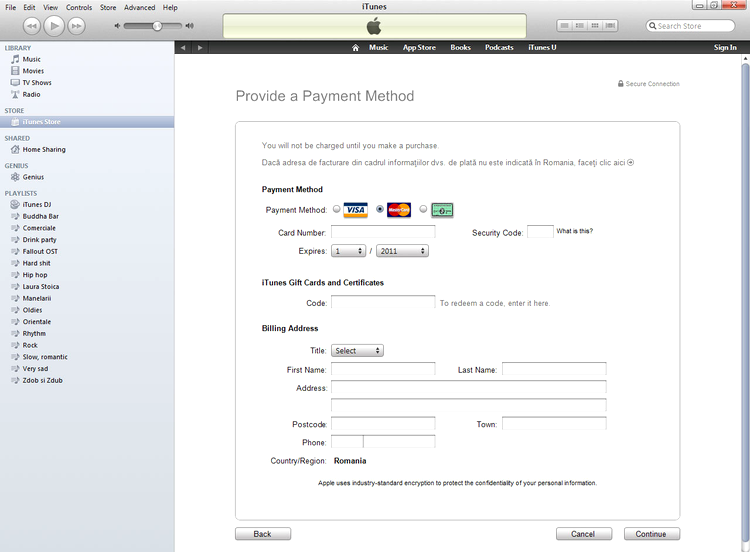The image size is (750, 552).
Task: Click the low volume speaker icon
Action: point(117,26)
